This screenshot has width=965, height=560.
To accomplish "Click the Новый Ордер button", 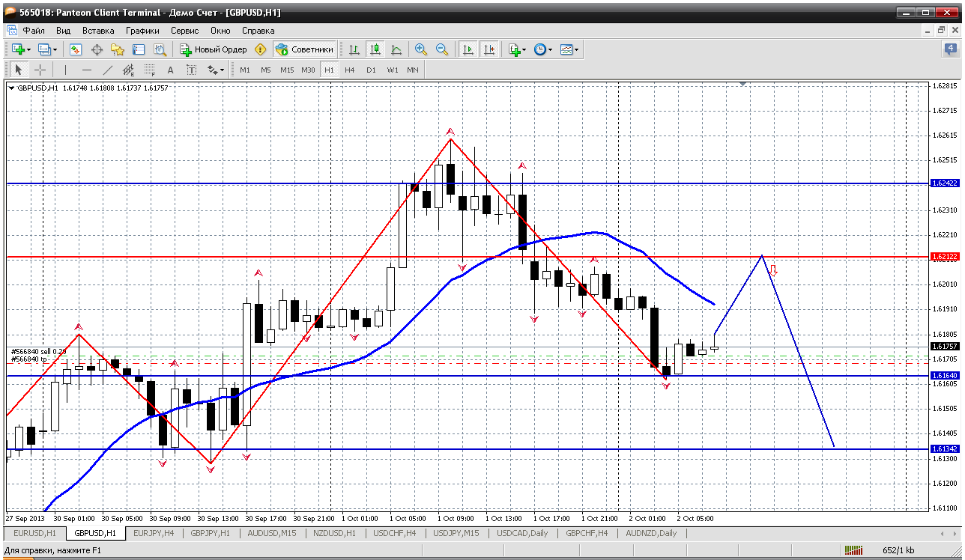I will [214, 49].
